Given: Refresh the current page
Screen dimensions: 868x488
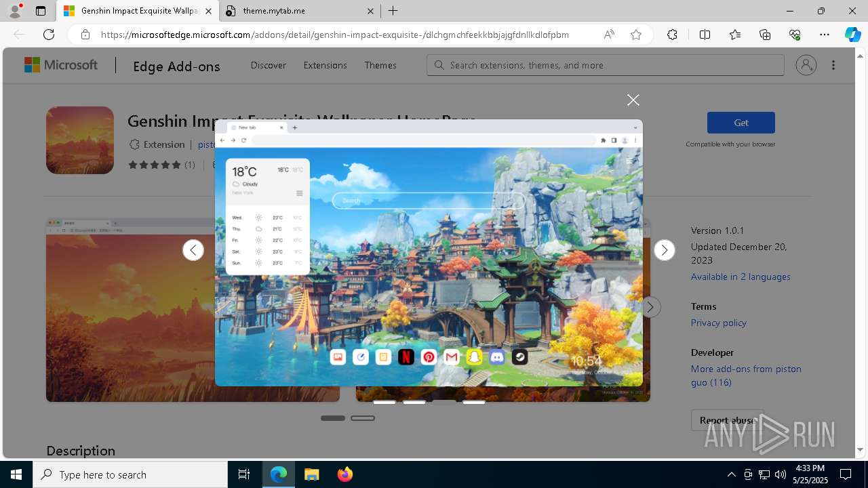Looking at the screenshot, I should coord(49,35).
